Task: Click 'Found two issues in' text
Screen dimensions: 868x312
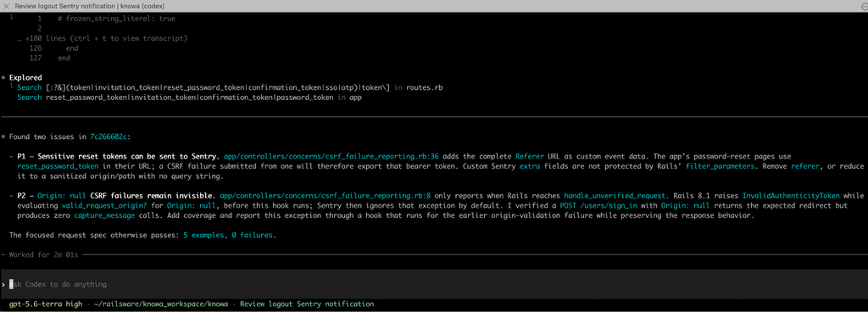Action: point(48,136)
